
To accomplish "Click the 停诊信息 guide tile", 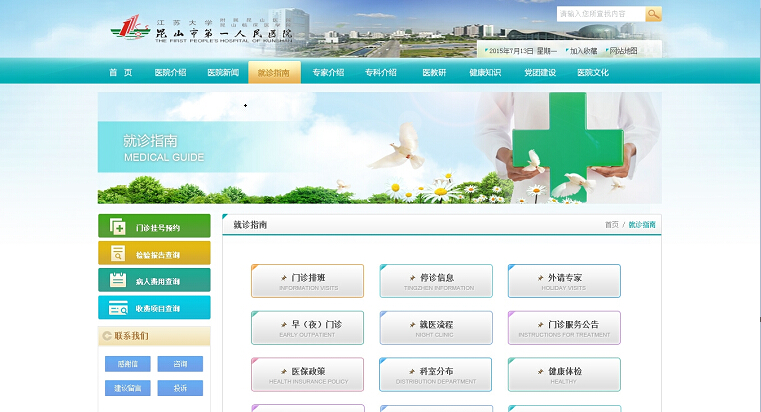I will click(435, 281).
